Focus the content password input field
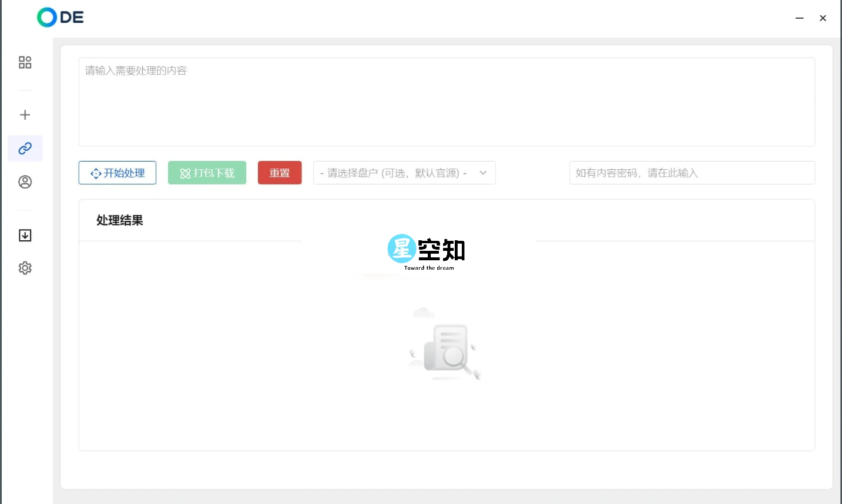The height and width of the screenshot is (504, 842). (x=692, y=173)
